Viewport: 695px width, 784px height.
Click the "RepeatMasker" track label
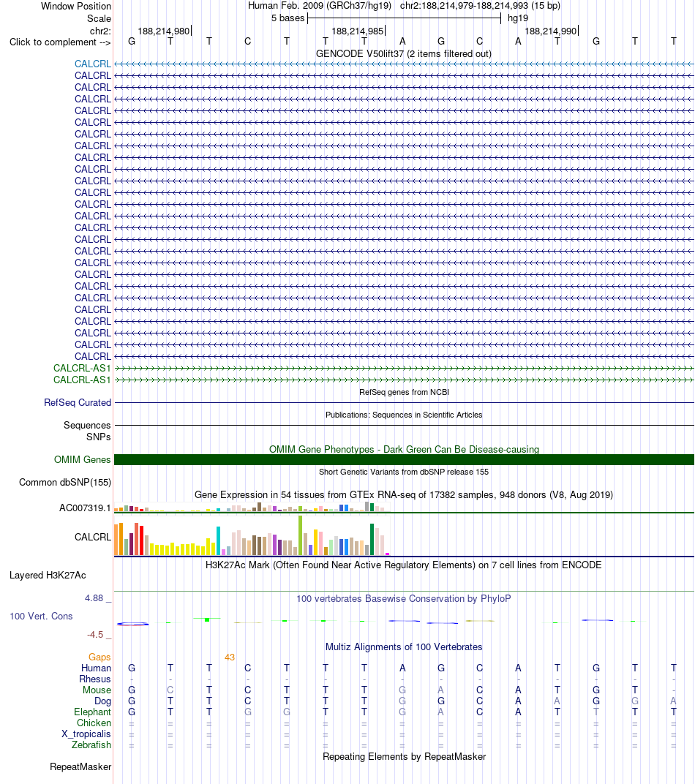pos(80,766)
